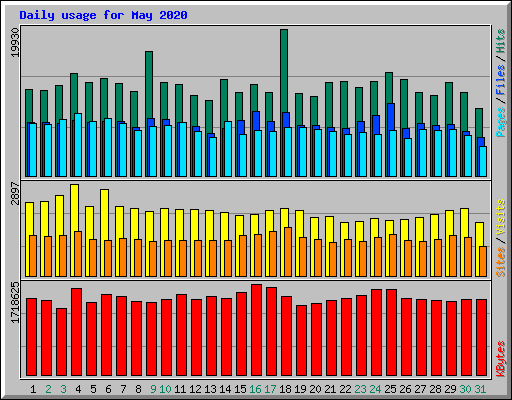The width and height of the screenshot is (512, 400).
Task: Click the green 'Hits' legend label
Action: tap(501, 41)
